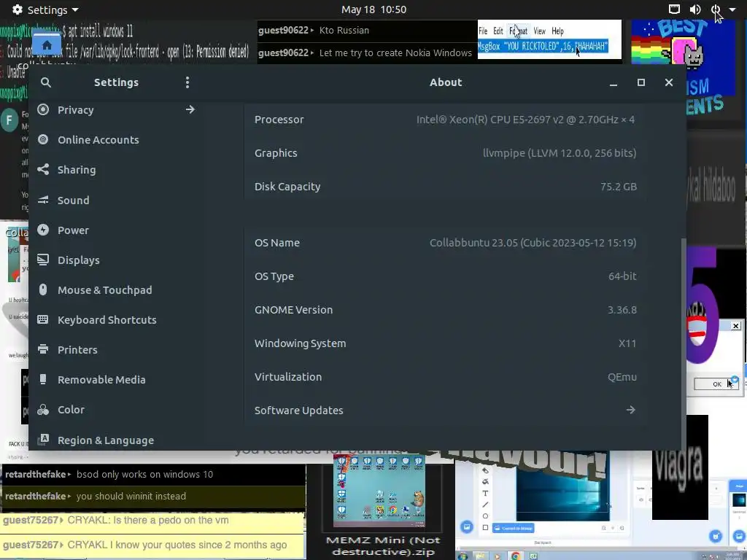Viewport: 747px width, 560px height.
Task: Click the Processor value text
Action: tap(525, 120)
